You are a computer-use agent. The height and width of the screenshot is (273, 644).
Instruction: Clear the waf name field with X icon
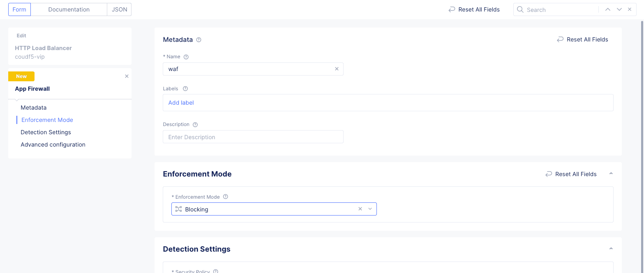click(337, 69)
